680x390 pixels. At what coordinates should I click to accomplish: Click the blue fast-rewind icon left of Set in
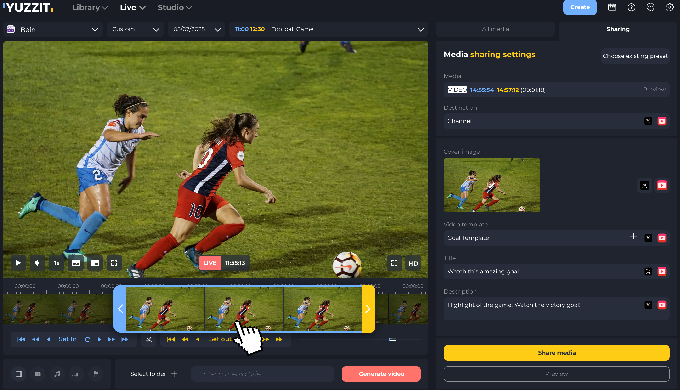(x=36, y=339)
